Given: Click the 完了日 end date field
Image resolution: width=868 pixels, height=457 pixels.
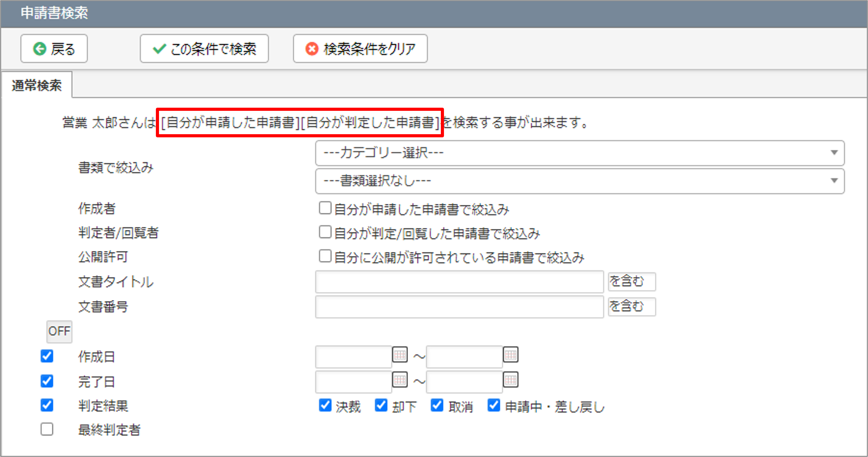Looking at the screenshot, I should pos(464,381).
